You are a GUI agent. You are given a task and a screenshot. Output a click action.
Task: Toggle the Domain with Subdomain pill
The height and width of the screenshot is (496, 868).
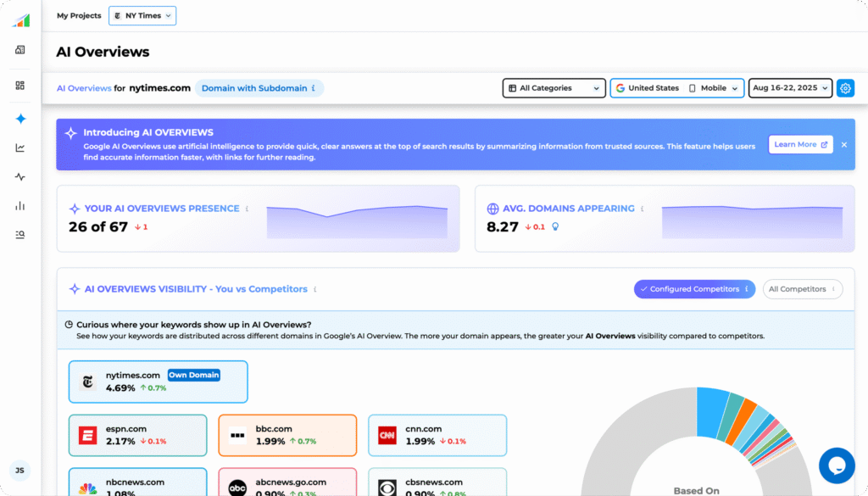pos(259,88)
